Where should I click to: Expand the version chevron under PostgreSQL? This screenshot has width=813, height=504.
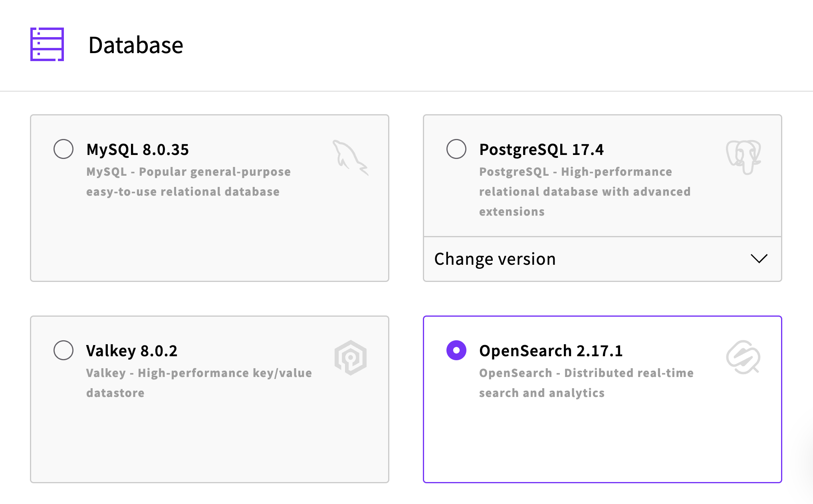pos(759,258)
